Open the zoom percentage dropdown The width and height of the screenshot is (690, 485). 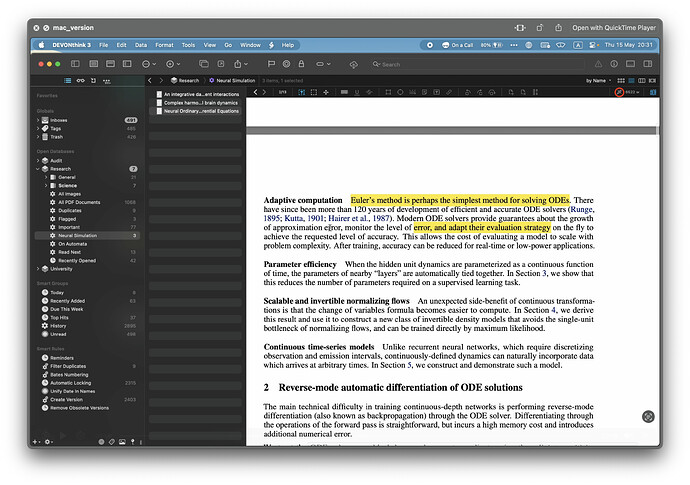click(632, 92)
